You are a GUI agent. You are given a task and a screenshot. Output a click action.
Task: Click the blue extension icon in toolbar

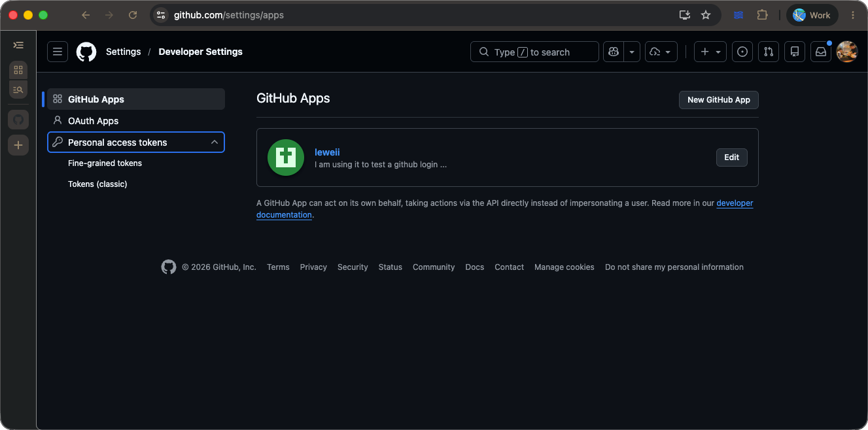738,15
